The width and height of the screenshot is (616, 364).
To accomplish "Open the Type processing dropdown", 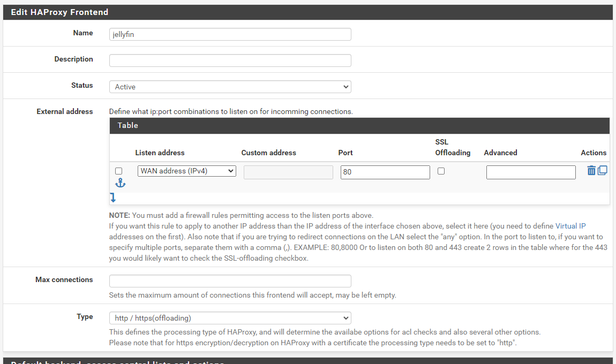I will click(230, 318).
